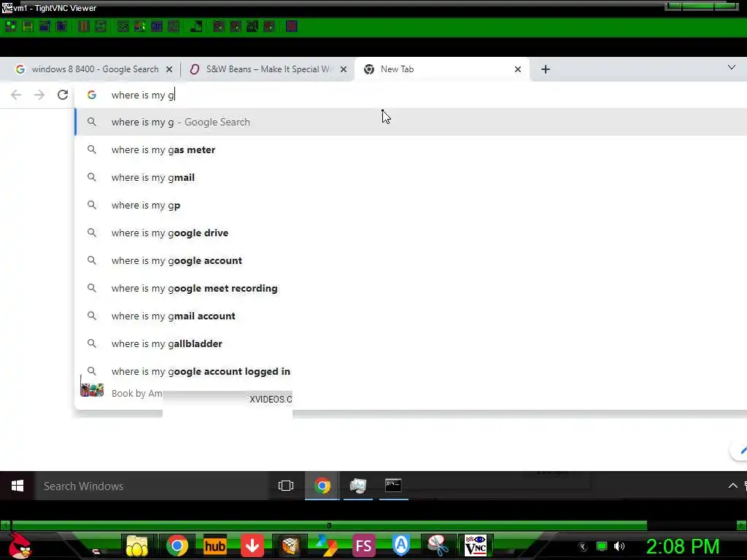
Task: Pick the 'where is my gp' suggestion
Action: 411,205
